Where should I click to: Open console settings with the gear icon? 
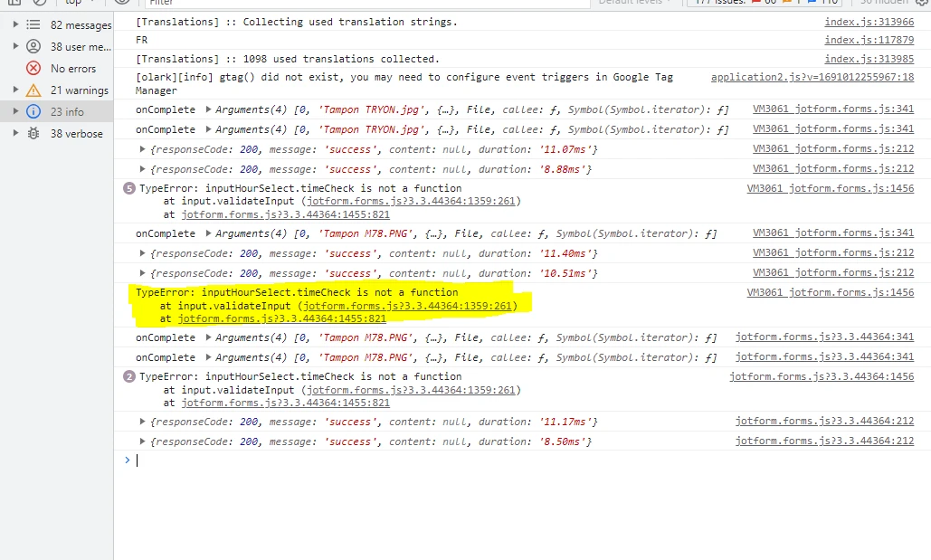click(x=921, y=3)
